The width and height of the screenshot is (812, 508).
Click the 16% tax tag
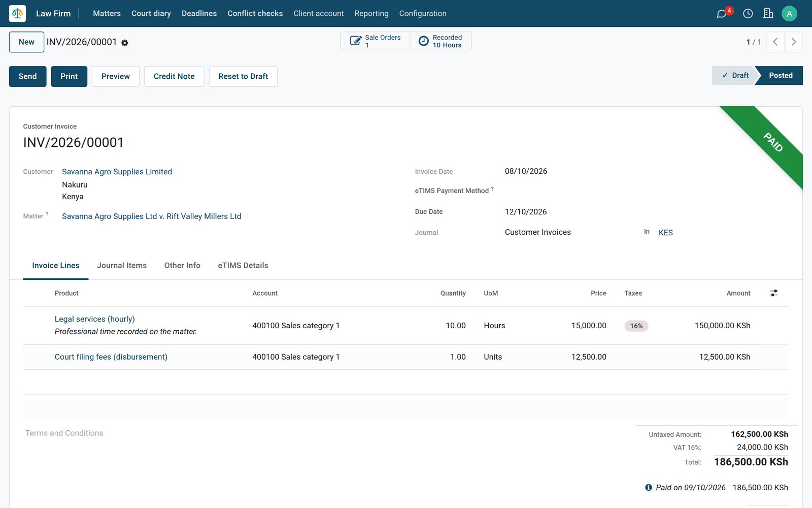point(636,326)
